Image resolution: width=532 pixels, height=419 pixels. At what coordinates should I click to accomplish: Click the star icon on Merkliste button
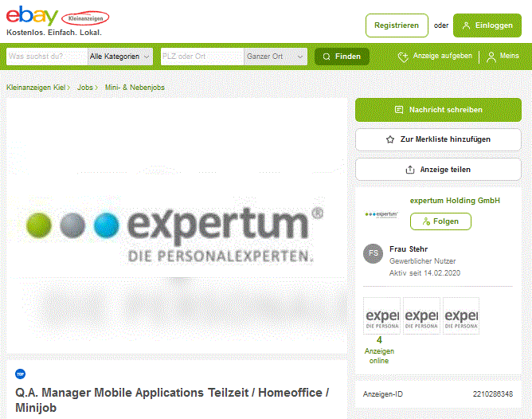390,139
